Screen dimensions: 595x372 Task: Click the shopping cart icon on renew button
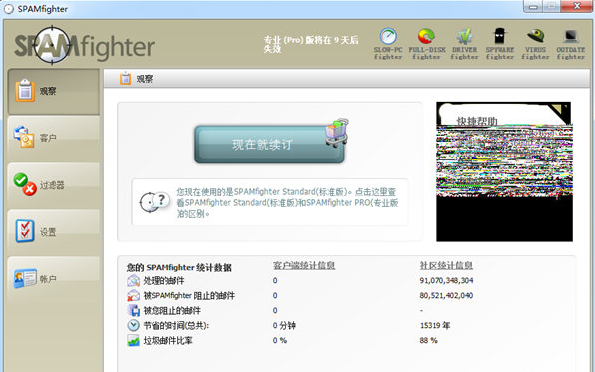click(x=336, y=132)
